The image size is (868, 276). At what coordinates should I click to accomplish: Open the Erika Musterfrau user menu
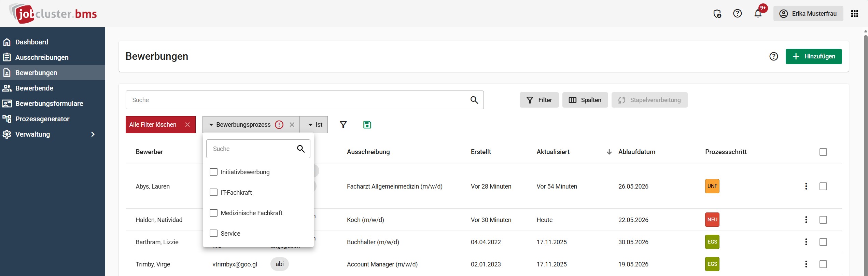(x=808, y=14)
